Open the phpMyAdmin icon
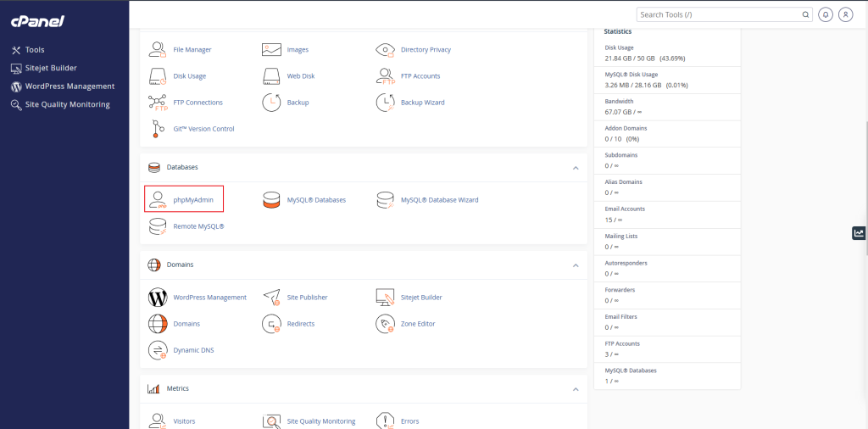868x429 pixels. (158, 200)
